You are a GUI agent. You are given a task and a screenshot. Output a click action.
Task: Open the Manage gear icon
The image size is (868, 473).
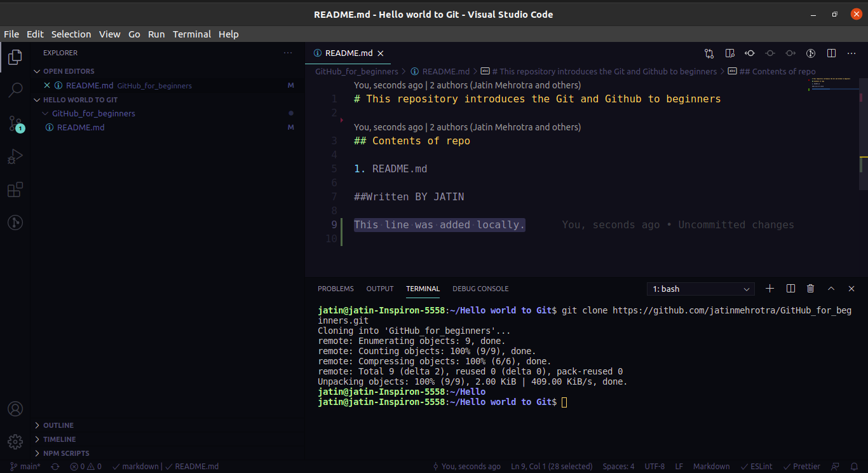click(15, 441)
